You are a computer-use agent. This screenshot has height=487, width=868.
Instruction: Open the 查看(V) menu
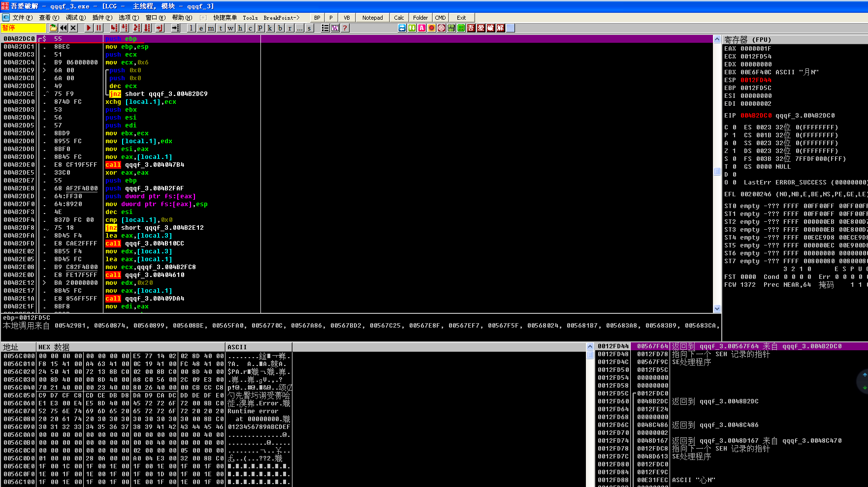49,18
